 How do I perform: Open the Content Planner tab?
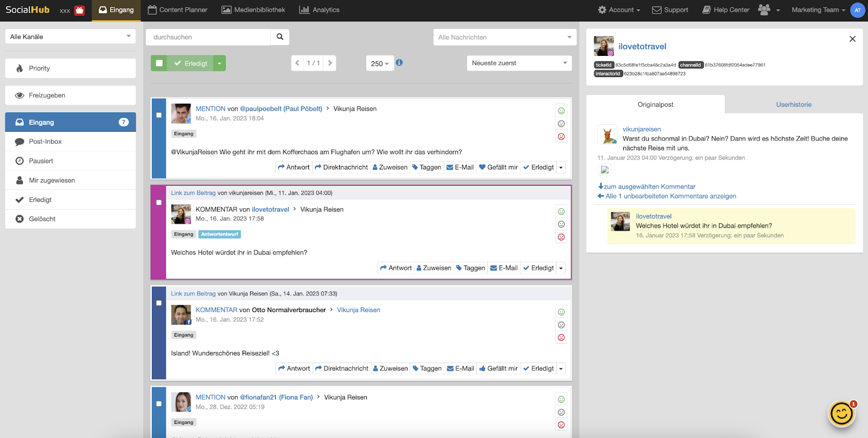(177, 10)
